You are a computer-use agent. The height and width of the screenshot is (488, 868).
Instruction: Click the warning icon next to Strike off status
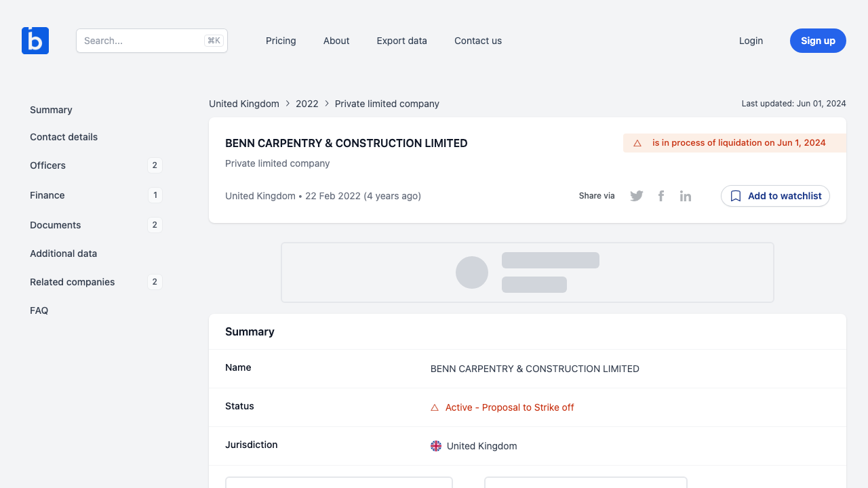[x=434, y=407]
